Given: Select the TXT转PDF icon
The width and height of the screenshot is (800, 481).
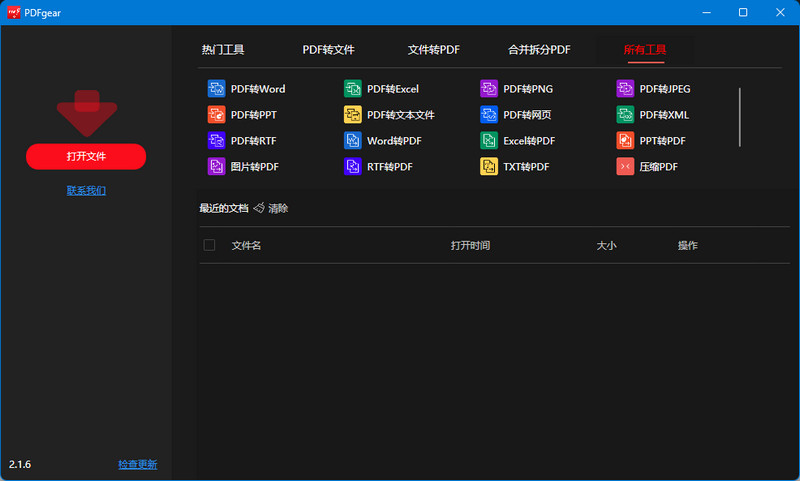Looking at the screenshot, I should (x=488, y=167).
